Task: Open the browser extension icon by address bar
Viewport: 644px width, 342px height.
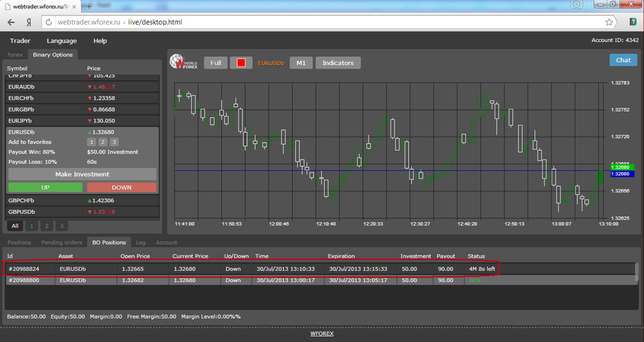Action: click(x=633, y=22)
